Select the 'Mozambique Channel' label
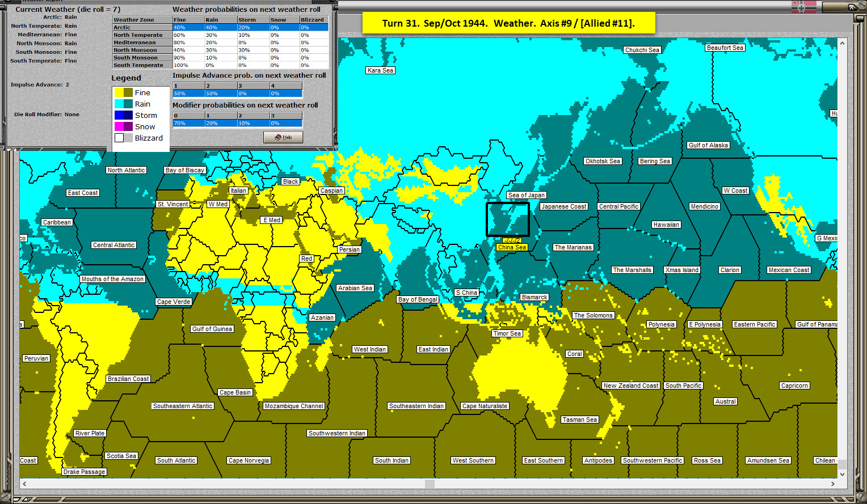 (x=294, y=406)
